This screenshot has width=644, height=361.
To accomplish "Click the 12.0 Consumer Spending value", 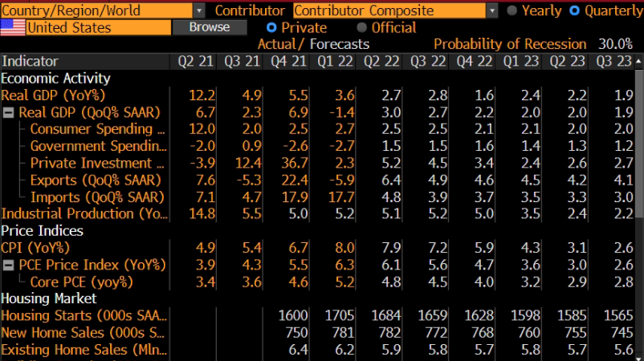I will click(x=202, y=129).
